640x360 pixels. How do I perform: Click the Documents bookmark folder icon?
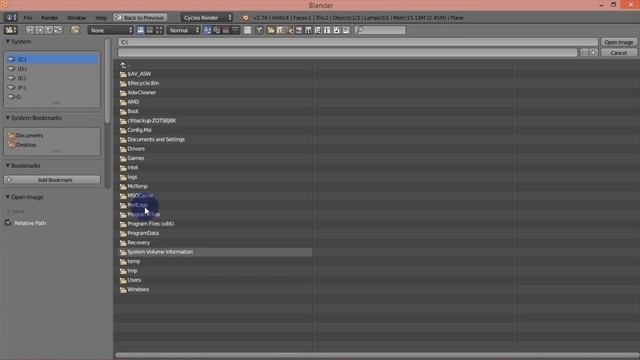pyautogui.click(x=11, y=136)
